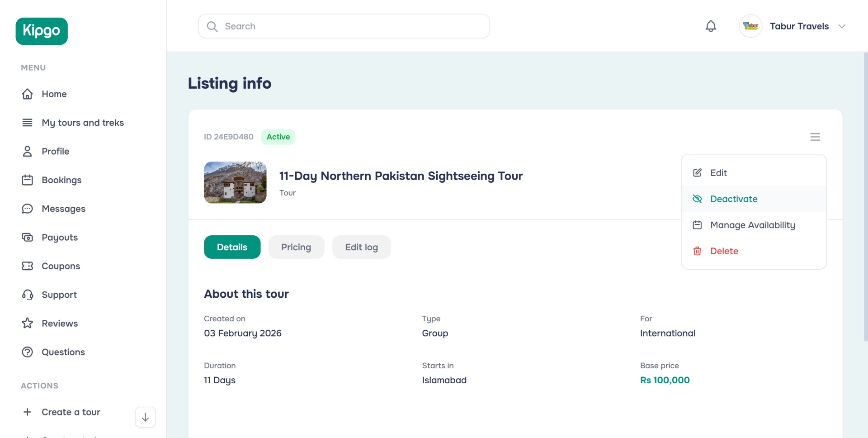The height and width of the screenshot is (438, 868).
Task: Open the Home sidebar icon
Action: point(28,94)
